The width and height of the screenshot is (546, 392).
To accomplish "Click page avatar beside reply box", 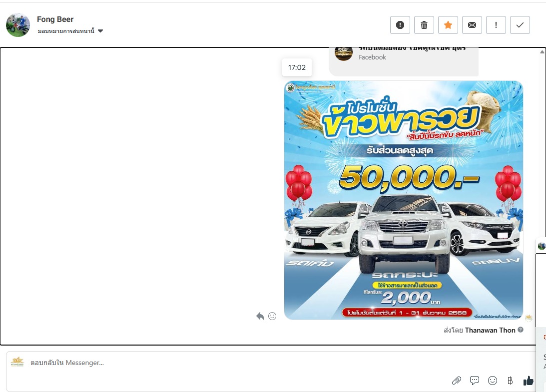I will 17,362.
